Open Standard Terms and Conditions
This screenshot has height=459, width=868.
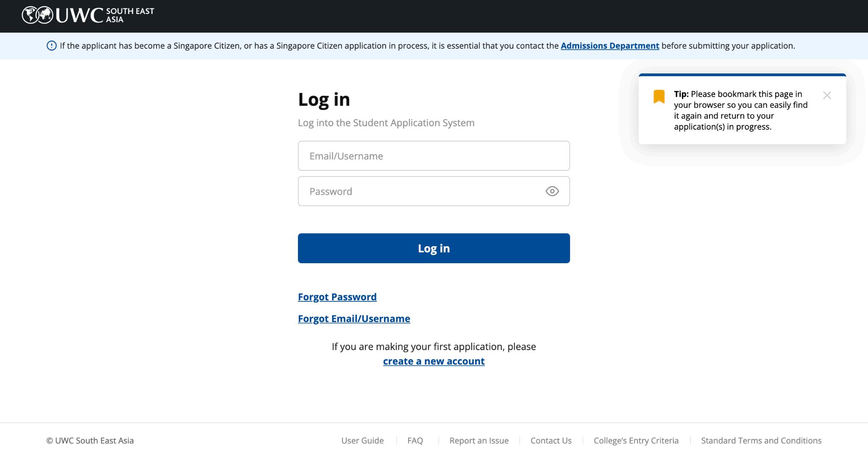point(761,440)
